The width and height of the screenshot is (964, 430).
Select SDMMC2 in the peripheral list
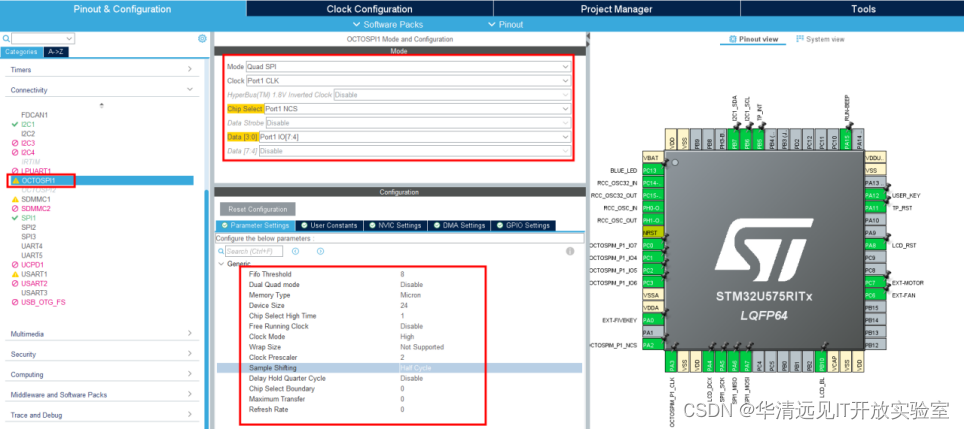pos(36,209)
